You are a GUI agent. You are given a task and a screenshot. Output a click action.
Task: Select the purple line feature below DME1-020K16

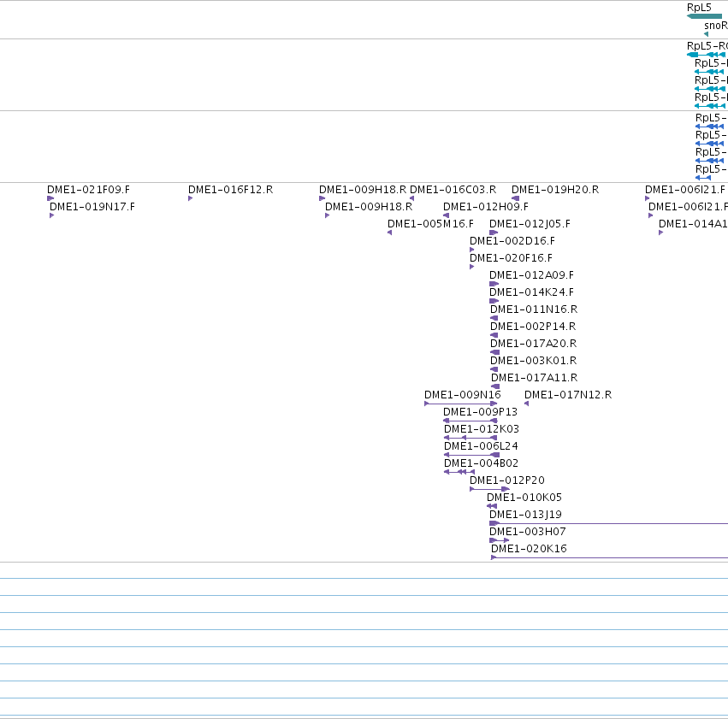click(610, 558)
